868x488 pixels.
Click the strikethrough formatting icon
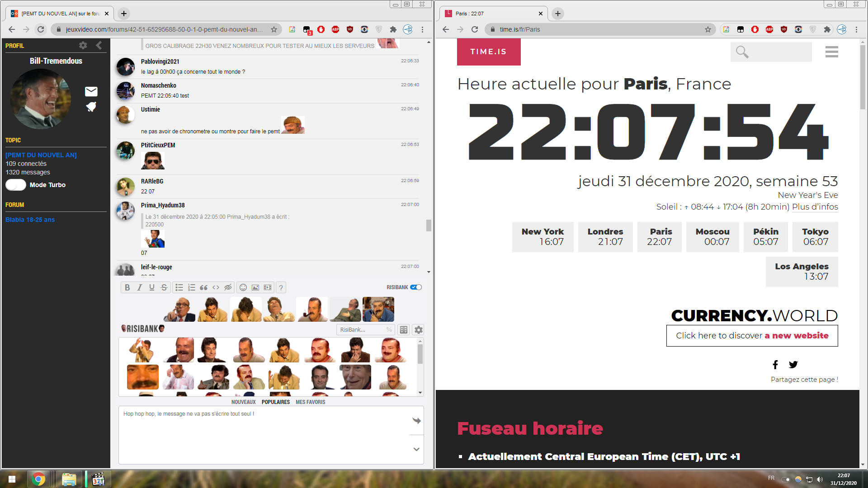coord(164,287)
